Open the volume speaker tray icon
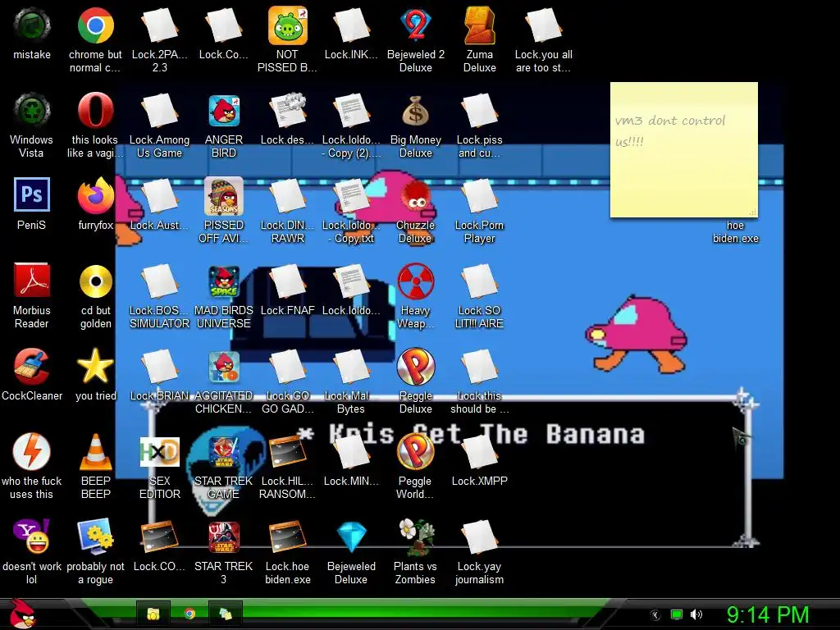This screenshot has width=840, height=630. (x=696, y=614)
